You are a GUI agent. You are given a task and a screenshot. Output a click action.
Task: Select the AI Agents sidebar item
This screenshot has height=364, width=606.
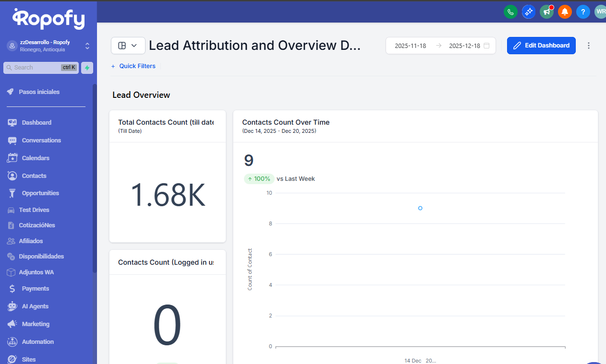(35, 306)
